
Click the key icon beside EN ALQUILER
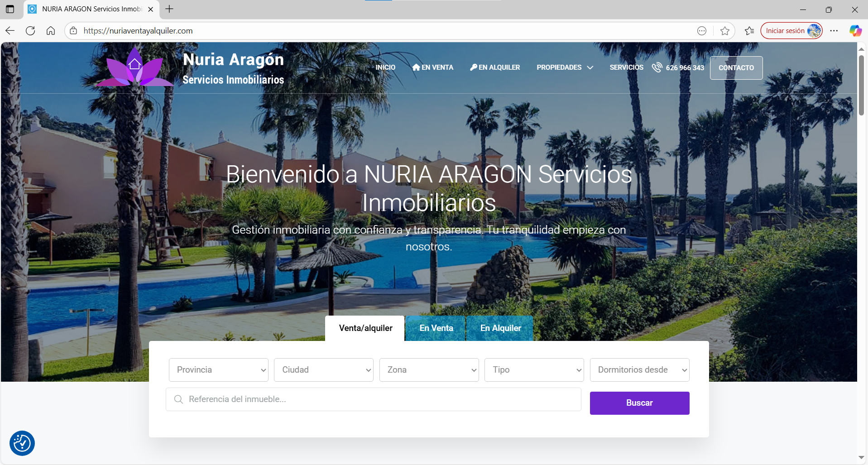pyautogui.click(x=473, y=67)
